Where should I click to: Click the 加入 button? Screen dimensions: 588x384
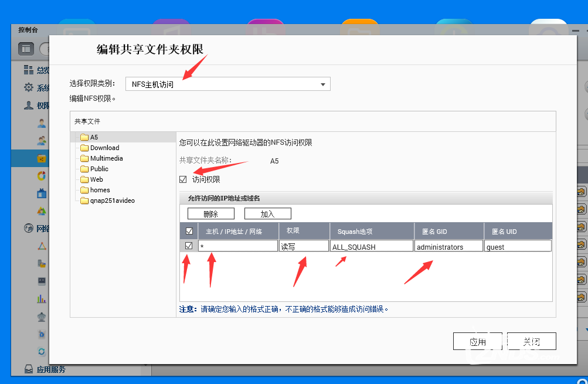[268, 214]
